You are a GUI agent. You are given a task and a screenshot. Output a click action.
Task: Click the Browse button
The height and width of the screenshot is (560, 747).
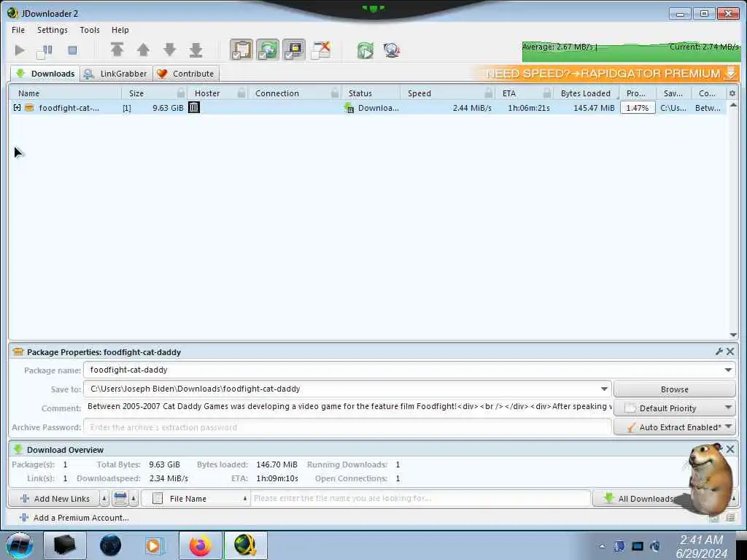674,389
